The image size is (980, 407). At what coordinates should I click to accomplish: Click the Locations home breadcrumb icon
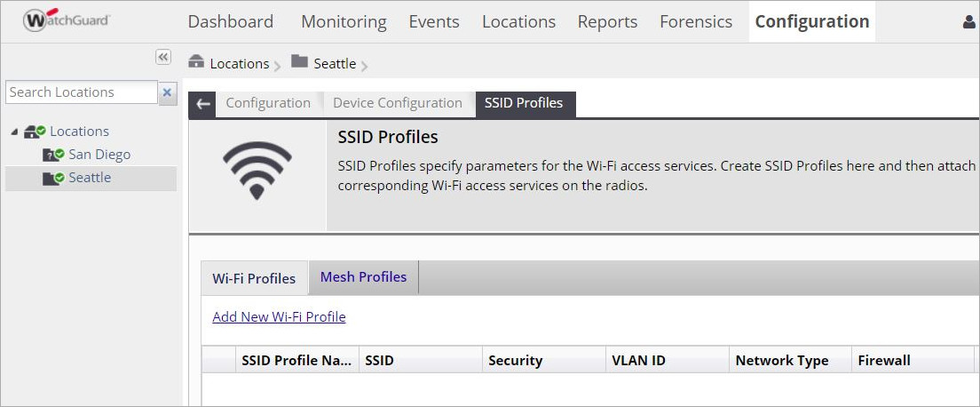[x=196, y=62]
